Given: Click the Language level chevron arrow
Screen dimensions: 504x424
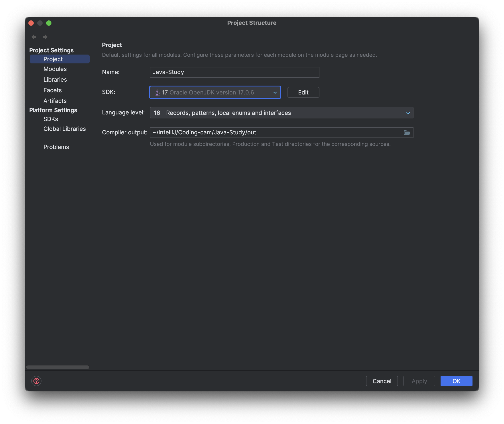Looking at the screenshot, I should tap(408, 113).
